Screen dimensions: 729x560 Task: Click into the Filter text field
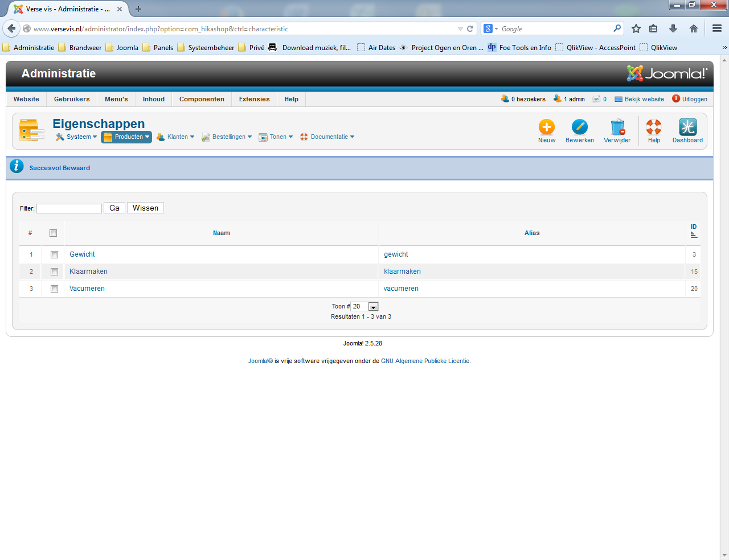(x=69, y=208)
